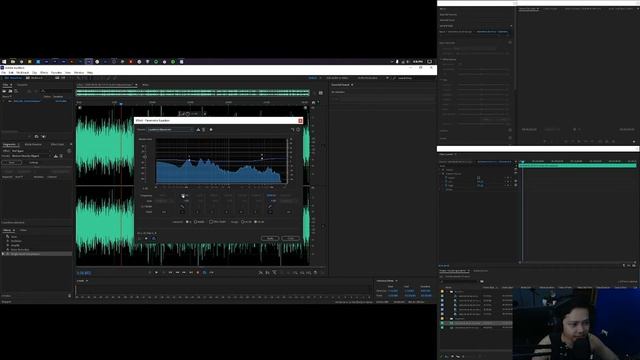Toggle the HP band in the equalizer
This screenshot has width=640, height=360.
click(x=164, y=212)
